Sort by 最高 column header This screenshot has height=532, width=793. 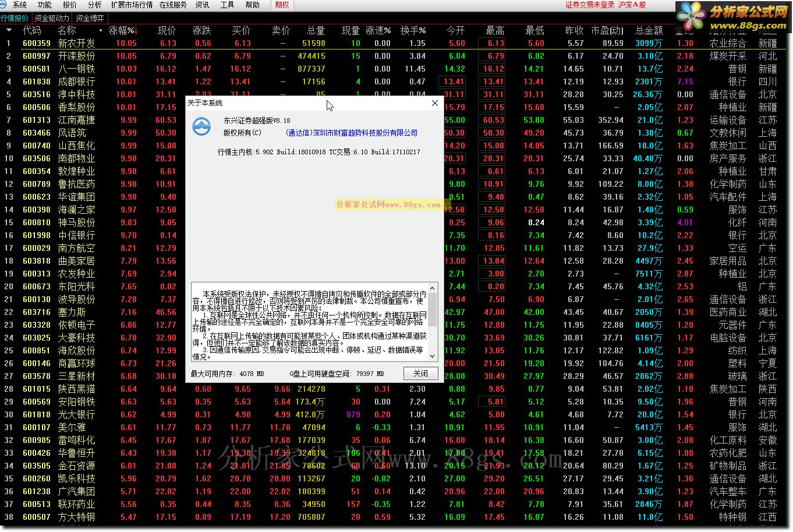coord(495,30)
